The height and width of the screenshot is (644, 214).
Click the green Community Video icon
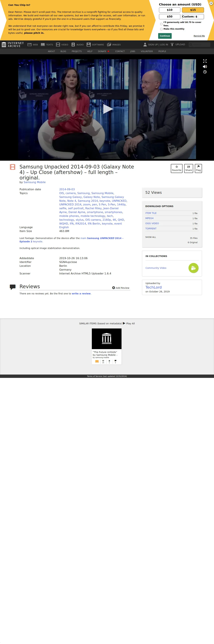tap(193, 268)
